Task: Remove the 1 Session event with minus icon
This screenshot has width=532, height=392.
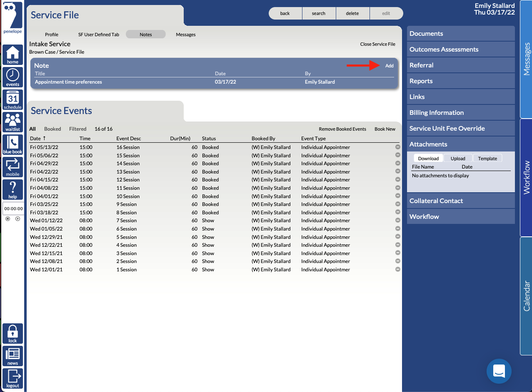Action: [398, 269]
